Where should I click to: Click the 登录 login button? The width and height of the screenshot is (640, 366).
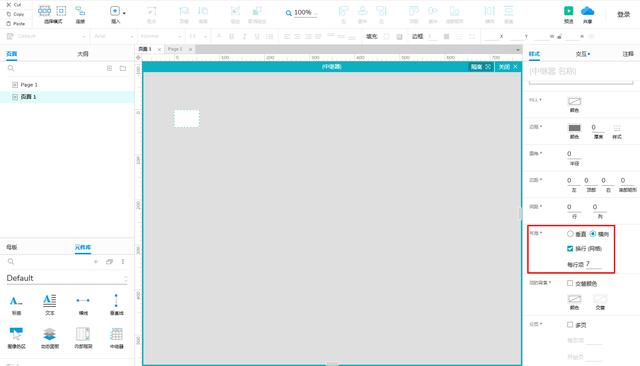click(x=623, y=14)
